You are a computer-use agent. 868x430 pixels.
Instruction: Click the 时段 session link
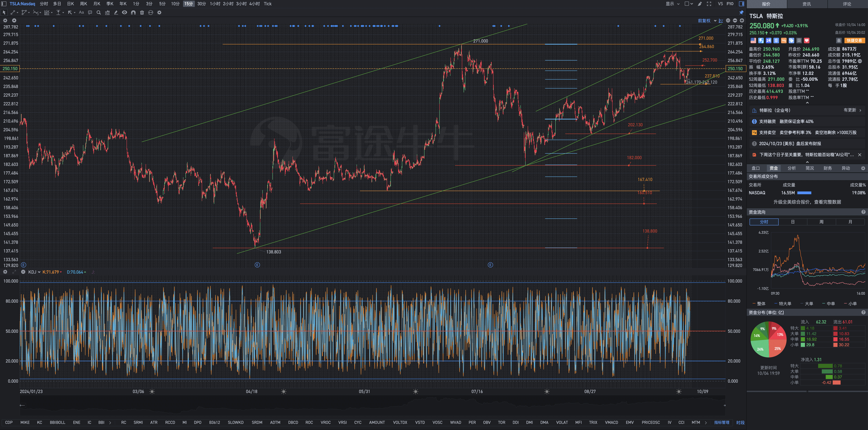[740, 422]
